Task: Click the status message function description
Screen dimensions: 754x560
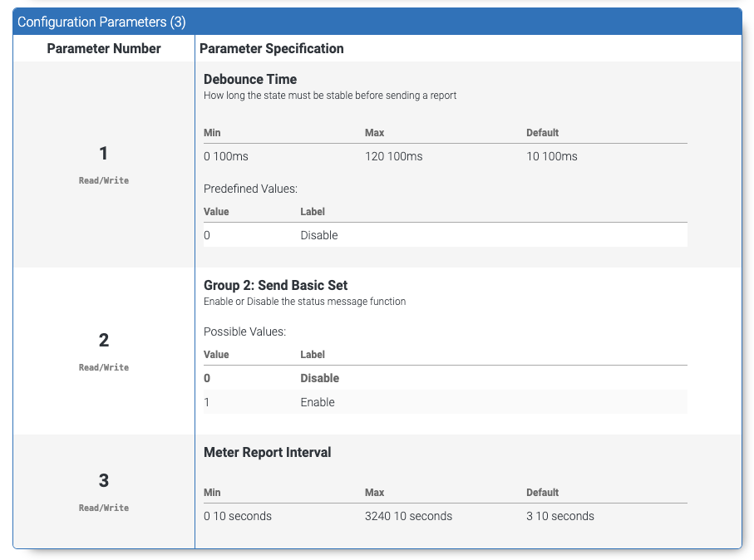Action: pyautogui.click(x=304, y=302)
